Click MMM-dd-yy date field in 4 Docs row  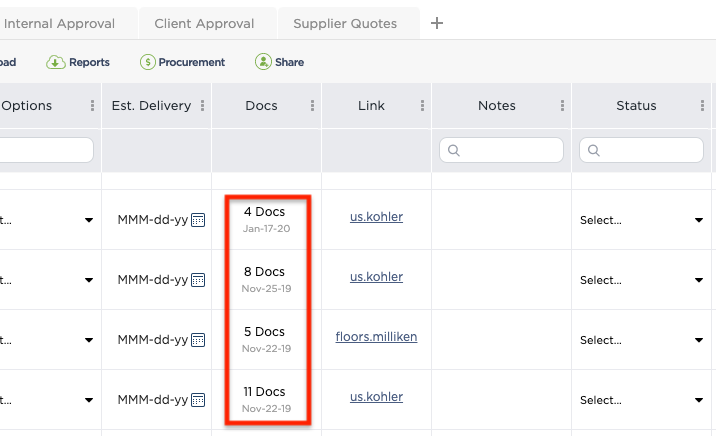pyautogui.click(x=153, y=220)
